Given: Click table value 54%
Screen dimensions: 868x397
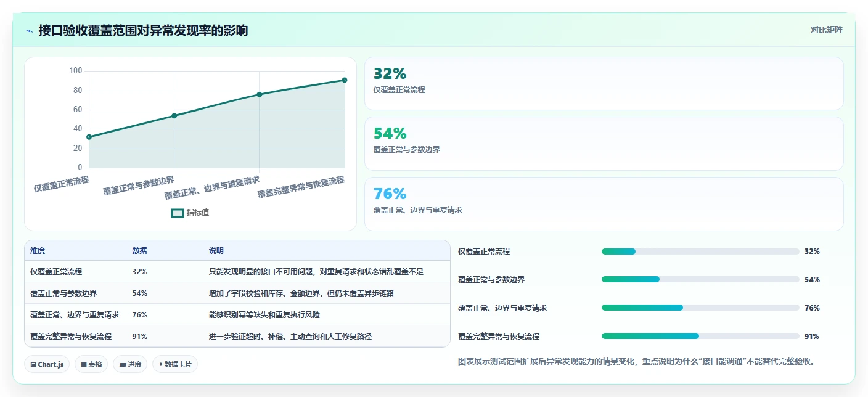Looking at the screenshot, I should coord(139,293).
